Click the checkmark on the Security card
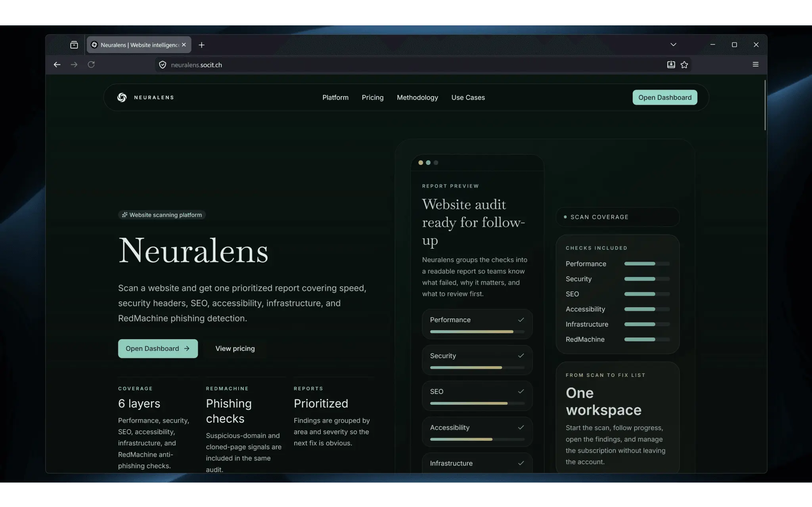The height and width of the screenshot is (507, 812). tap(521, 356)
